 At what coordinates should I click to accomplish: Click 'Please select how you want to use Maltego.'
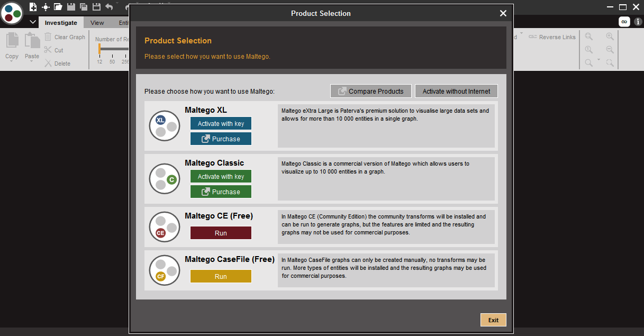[x=207, y=57]
